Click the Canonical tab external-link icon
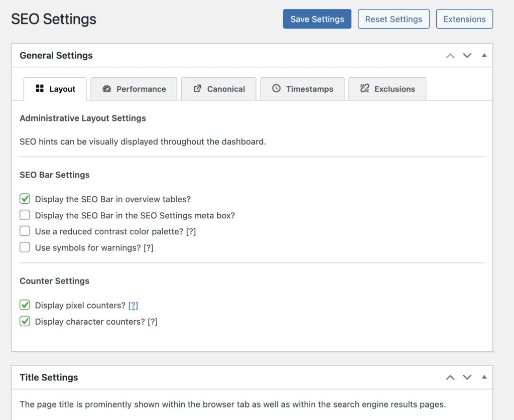Image resolution: width=514 pixels, height=420 pixels. click(197, 88)
